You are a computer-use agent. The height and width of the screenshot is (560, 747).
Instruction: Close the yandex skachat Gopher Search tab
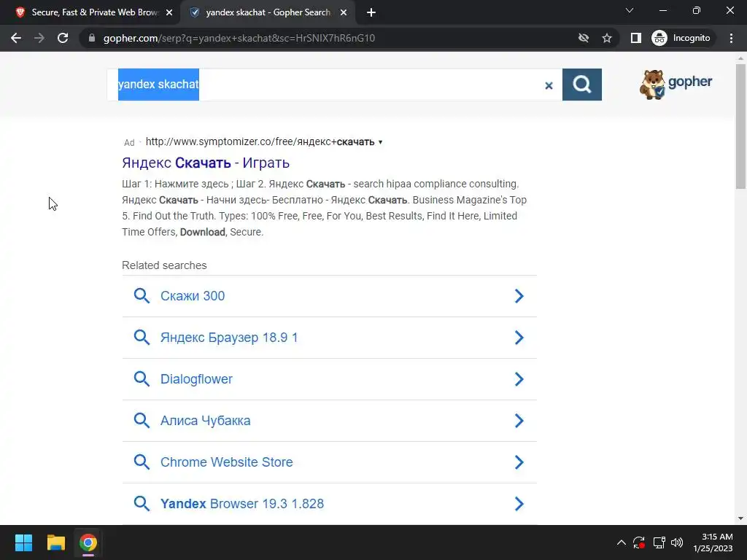pos(344,13)
